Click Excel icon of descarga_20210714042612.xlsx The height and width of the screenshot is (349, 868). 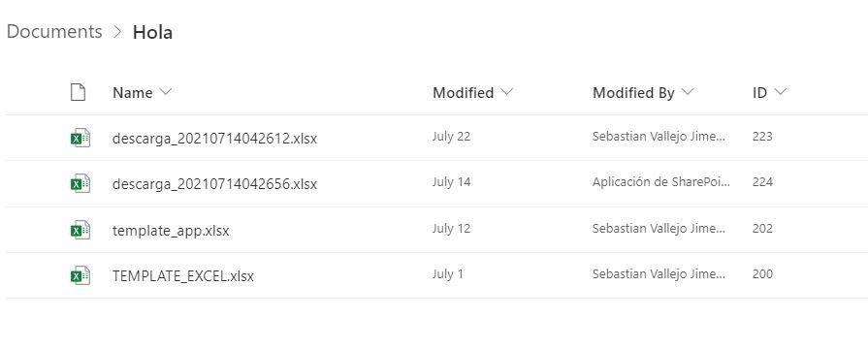[80, 138]
